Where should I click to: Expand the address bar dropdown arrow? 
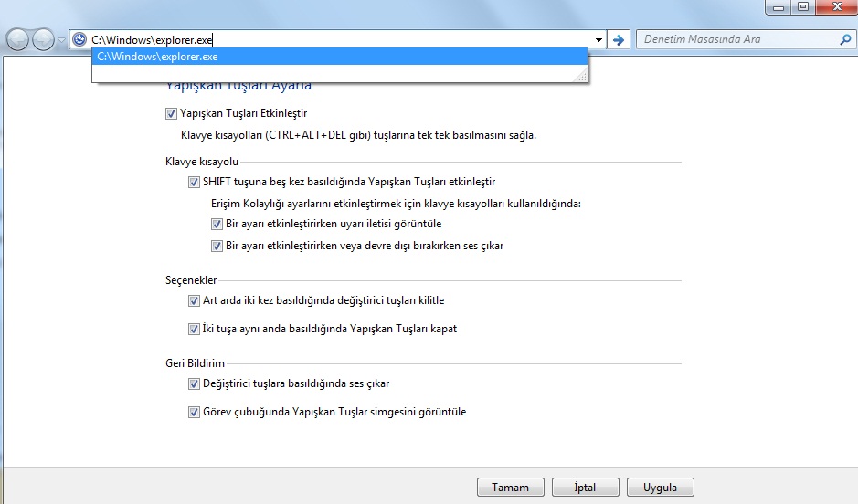coord(598,40)
